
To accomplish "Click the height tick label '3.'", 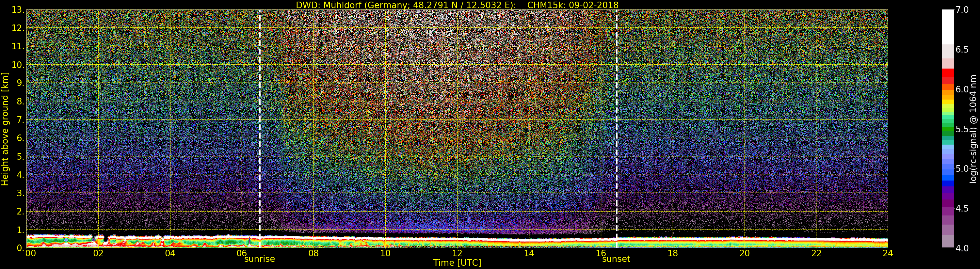I will [x=21, y=193].
